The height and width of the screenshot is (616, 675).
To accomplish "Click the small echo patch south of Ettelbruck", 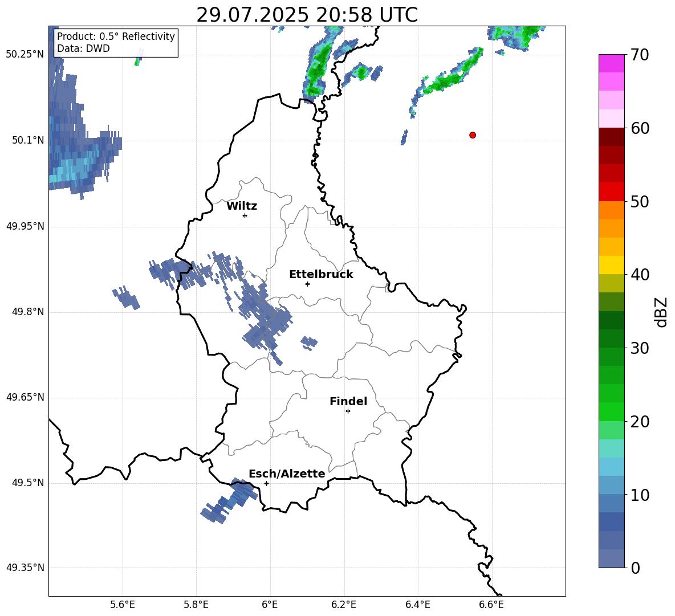I will [308, 343].
